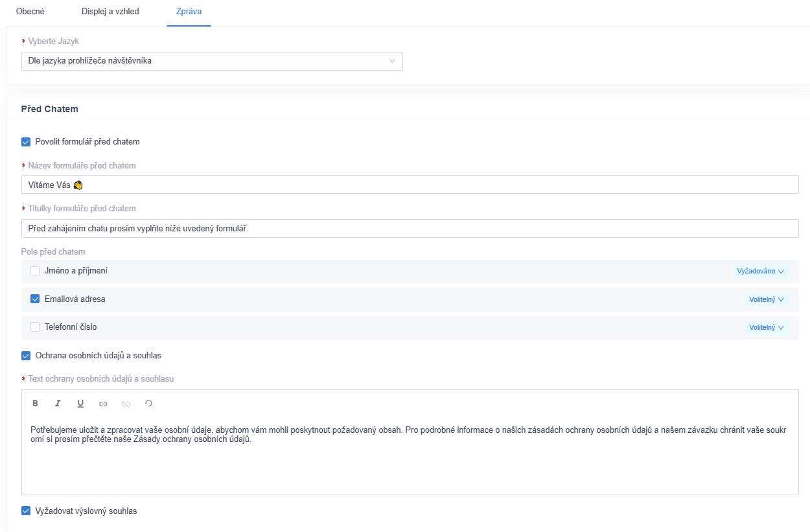Toggle 'Ochrana osobních údajů a souhlas' checkbox
Image resolution: width=810 pixels, height=532 pixels.
click(26, 356)
